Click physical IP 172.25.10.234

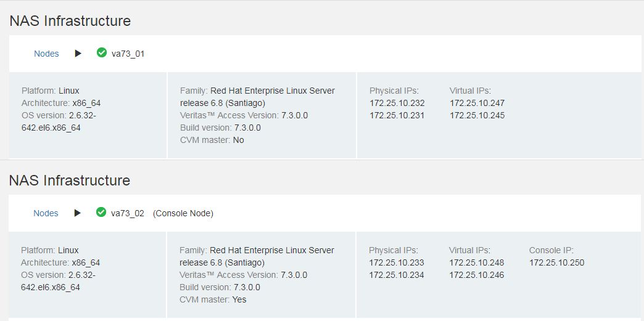pyautogui.click(x=397, y=275)
